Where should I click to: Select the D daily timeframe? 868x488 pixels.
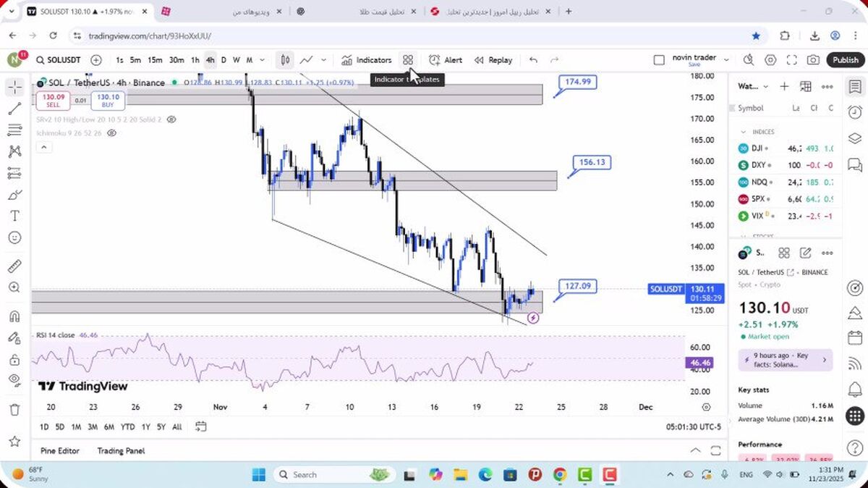point(224,60)
